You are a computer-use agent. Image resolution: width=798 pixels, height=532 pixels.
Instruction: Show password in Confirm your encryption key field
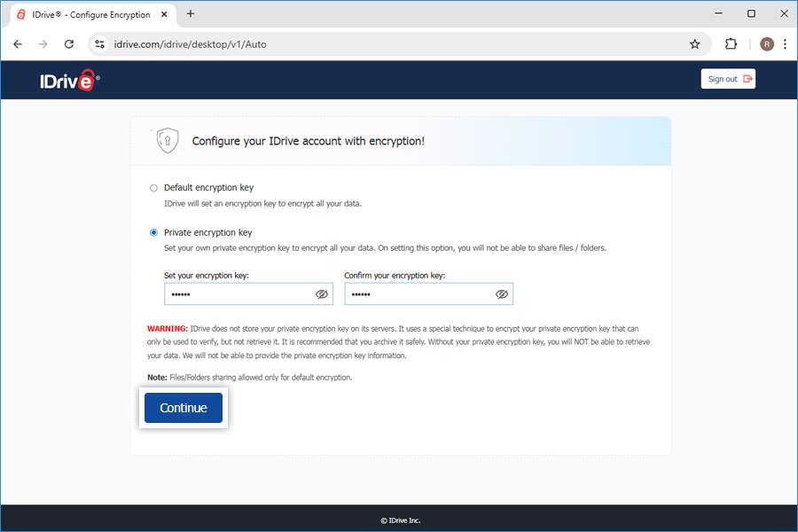[502, 294]
